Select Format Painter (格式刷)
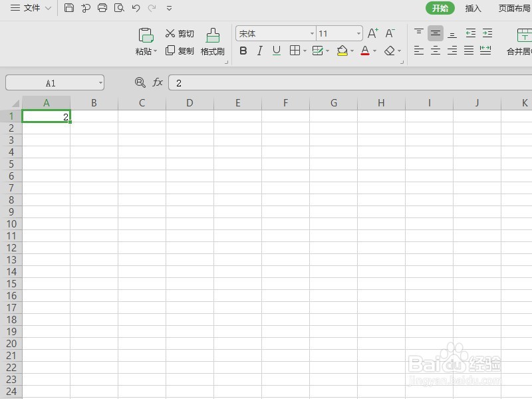The image size is (532, 399). pyautogui.click(x=213, y=42)
